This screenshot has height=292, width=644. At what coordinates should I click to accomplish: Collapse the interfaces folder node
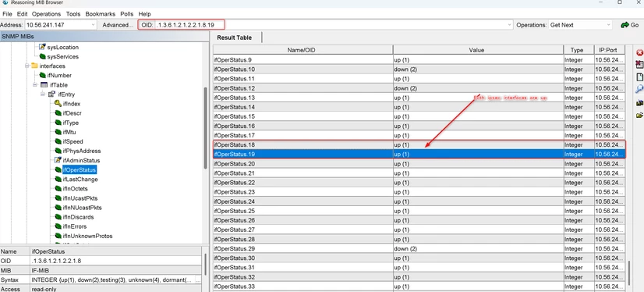(27, 66)
